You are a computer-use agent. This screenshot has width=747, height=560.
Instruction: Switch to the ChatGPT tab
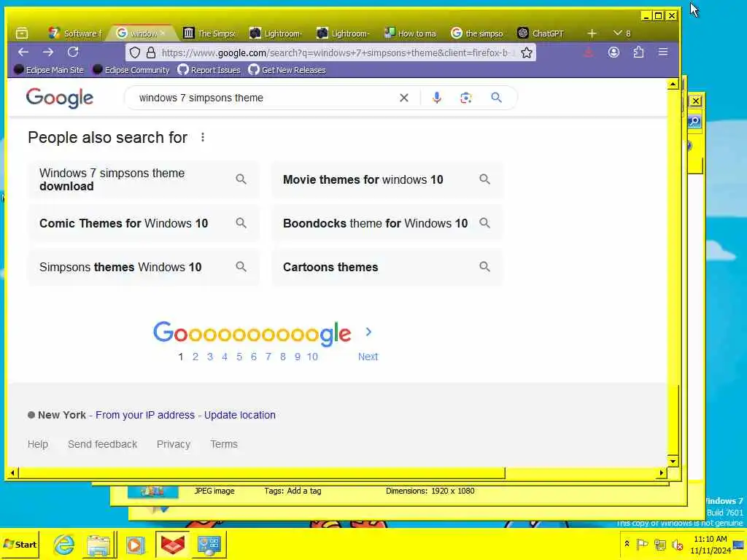pyautogui.click(x=541, y=34)
